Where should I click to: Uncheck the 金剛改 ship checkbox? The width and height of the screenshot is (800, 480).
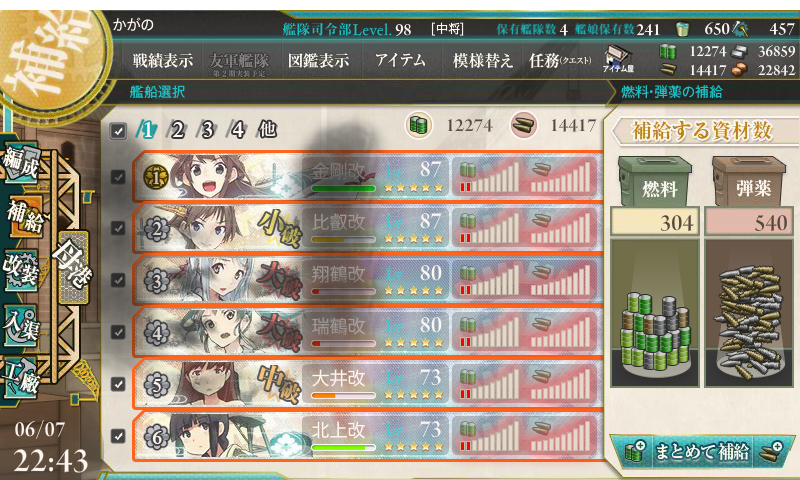[118, 177]
